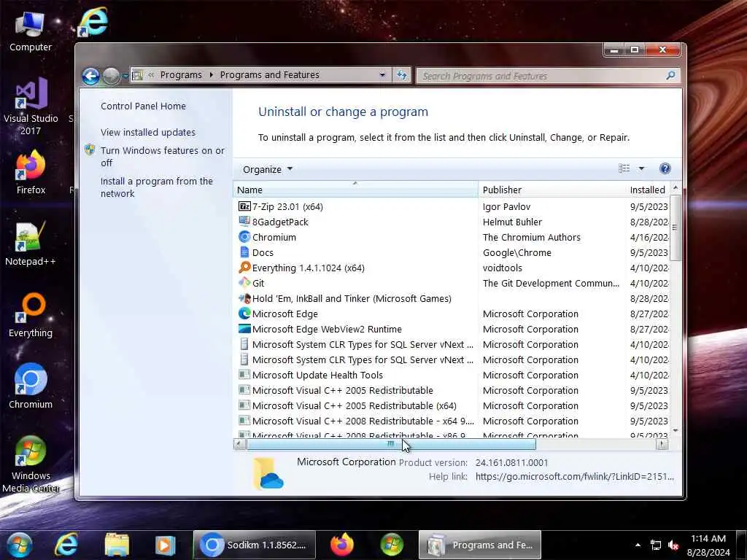The height and width of the screenshot is (560, 747).
Task: Open Windows Media Center desktop shortcut
Action: click(31, 464)
